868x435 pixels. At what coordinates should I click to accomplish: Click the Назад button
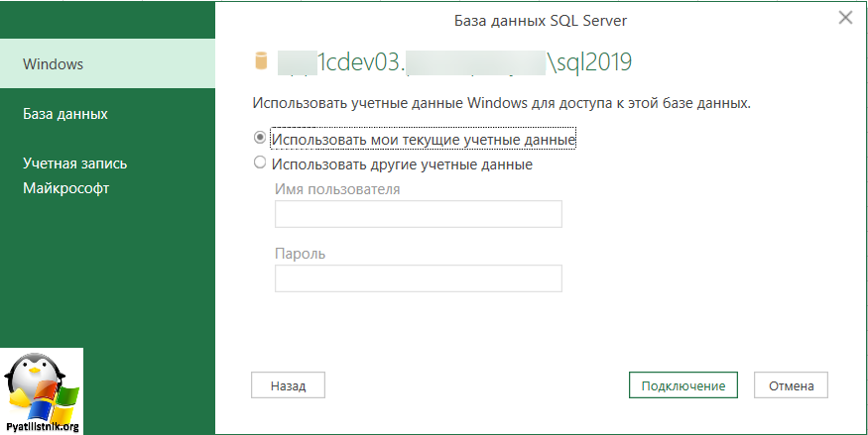pos(288,385)
